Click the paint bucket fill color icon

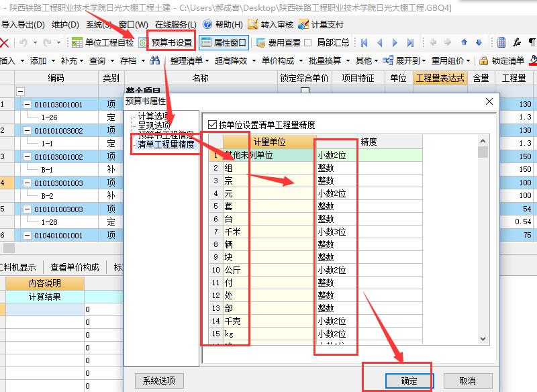[533, 60]
